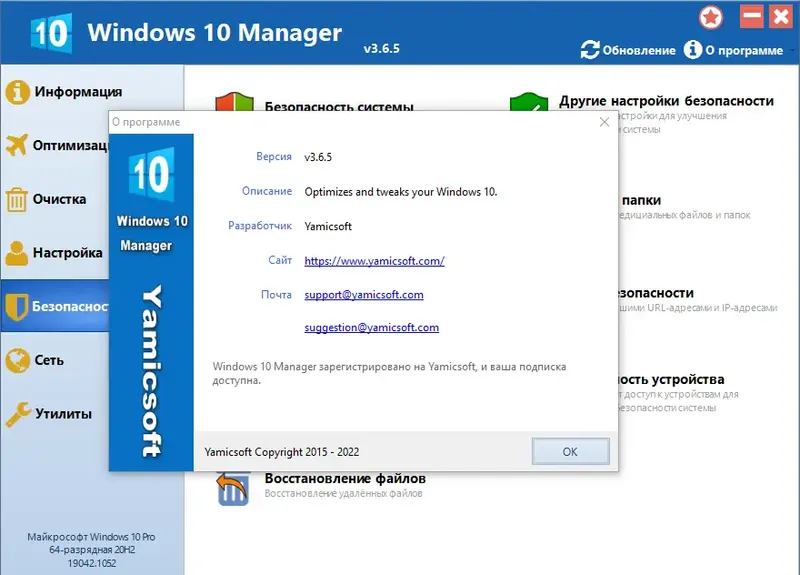
Task: Click the О программе dialog title text
Action: click(146, 122)
